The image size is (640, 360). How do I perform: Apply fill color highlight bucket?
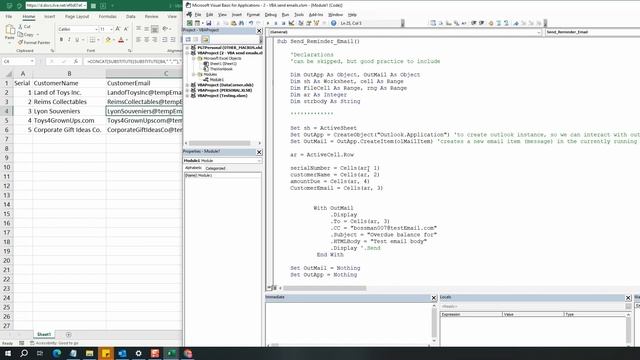pyautogui.click(x=108, y=40)
